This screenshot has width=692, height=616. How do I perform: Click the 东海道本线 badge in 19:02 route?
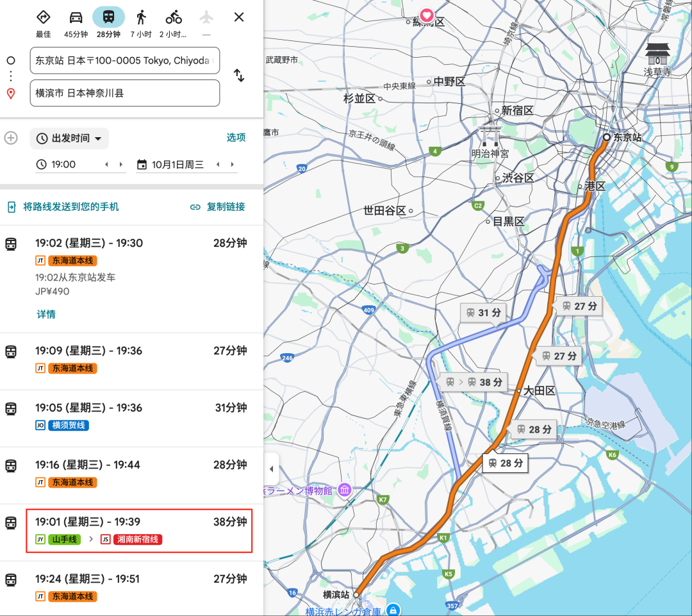(73, 260)
